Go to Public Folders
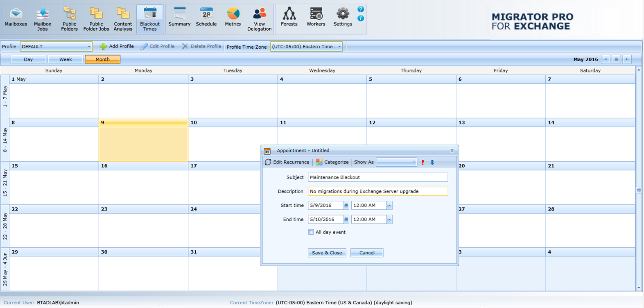This screenshot has width=644, height=308. click(69, 19)
